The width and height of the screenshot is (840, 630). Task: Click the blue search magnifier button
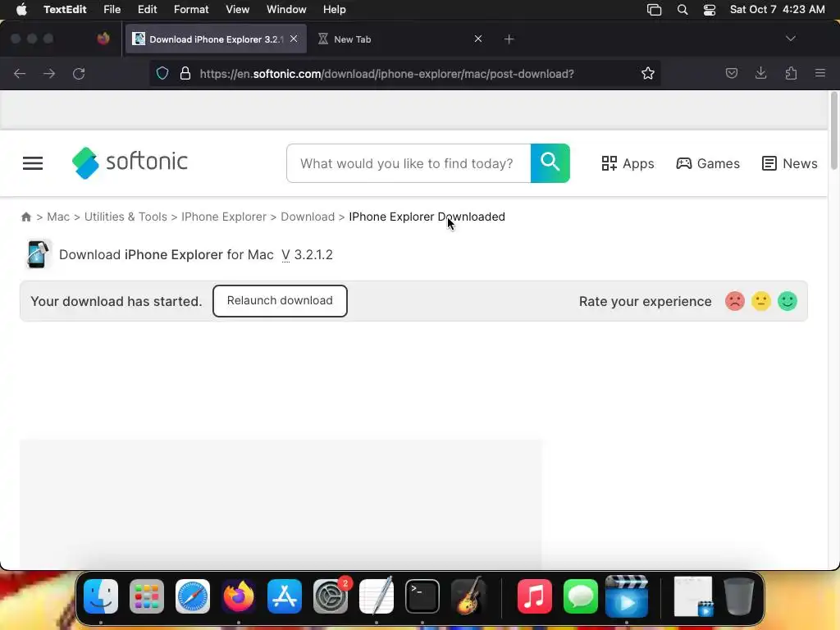[x=550, y=163]
